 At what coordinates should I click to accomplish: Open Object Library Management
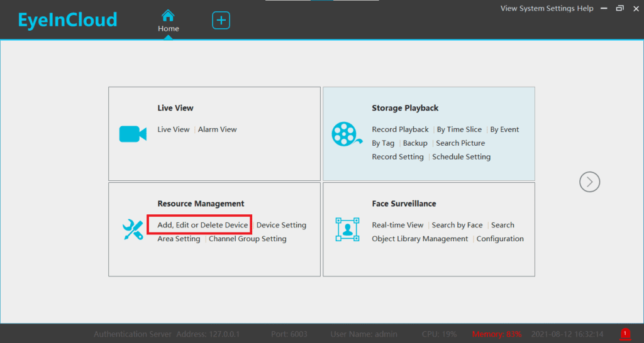(x=419, y=239)
